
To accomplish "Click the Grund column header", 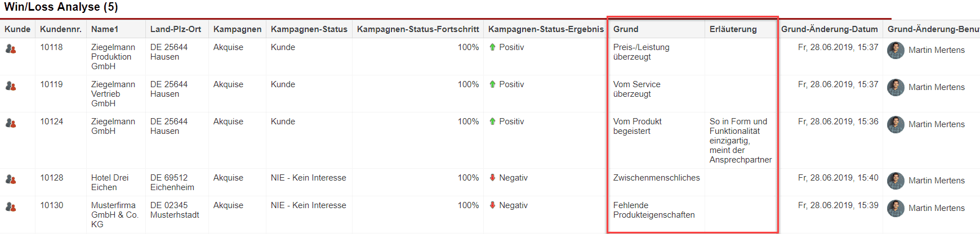I will [626, 29].
